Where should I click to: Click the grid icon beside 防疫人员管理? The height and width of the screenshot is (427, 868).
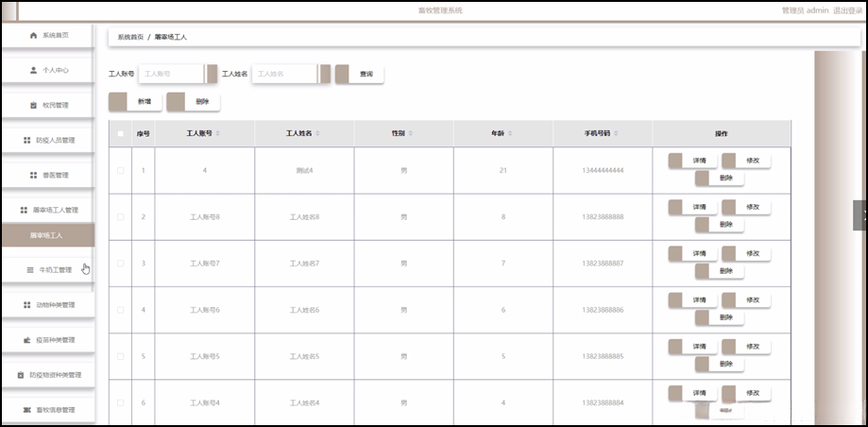pos(26,141)
